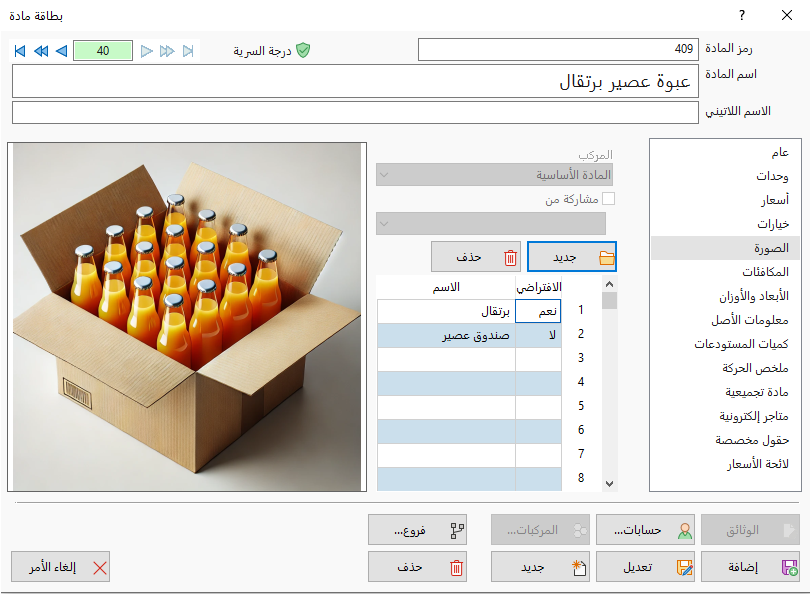Open the الأبعاد والأوزان section
Image resolution: width=811 pixels, height=595 pixels.
tap(726, 296)
